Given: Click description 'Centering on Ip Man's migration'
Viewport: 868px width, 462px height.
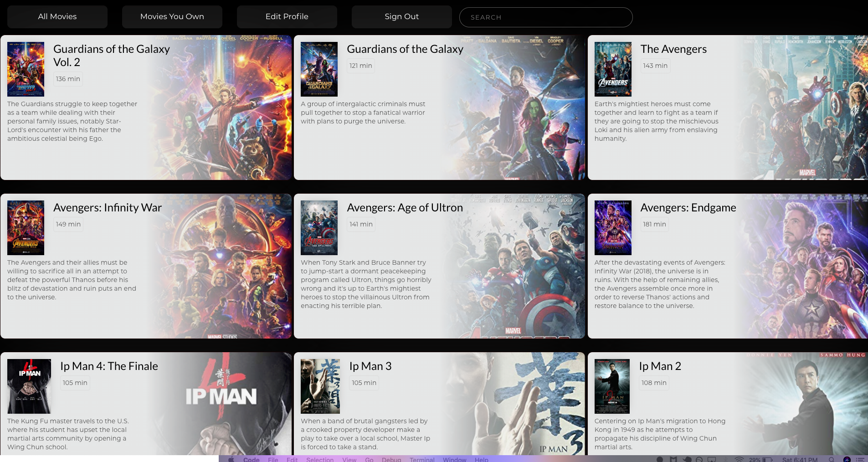Looking at the screenshot, I should [660, 434].
